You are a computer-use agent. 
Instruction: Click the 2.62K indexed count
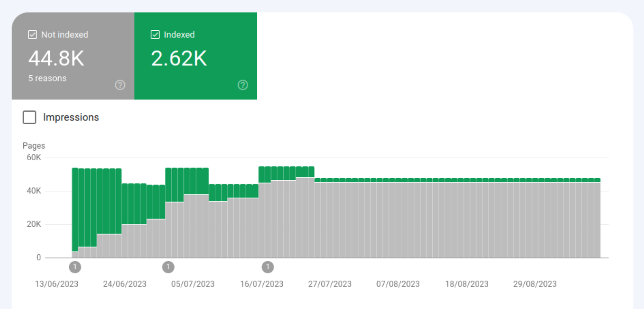pos(179,59)
